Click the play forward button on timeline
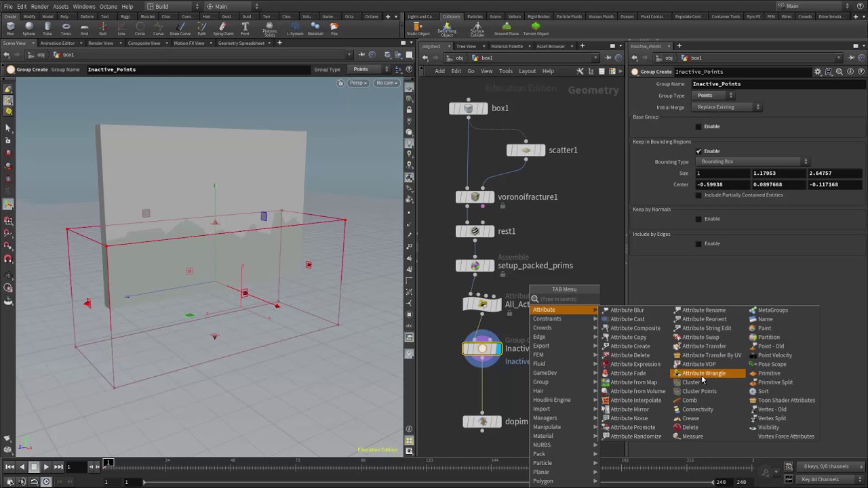Image resolution: width=868 pixels, height=488 pixels. (45, 466)
